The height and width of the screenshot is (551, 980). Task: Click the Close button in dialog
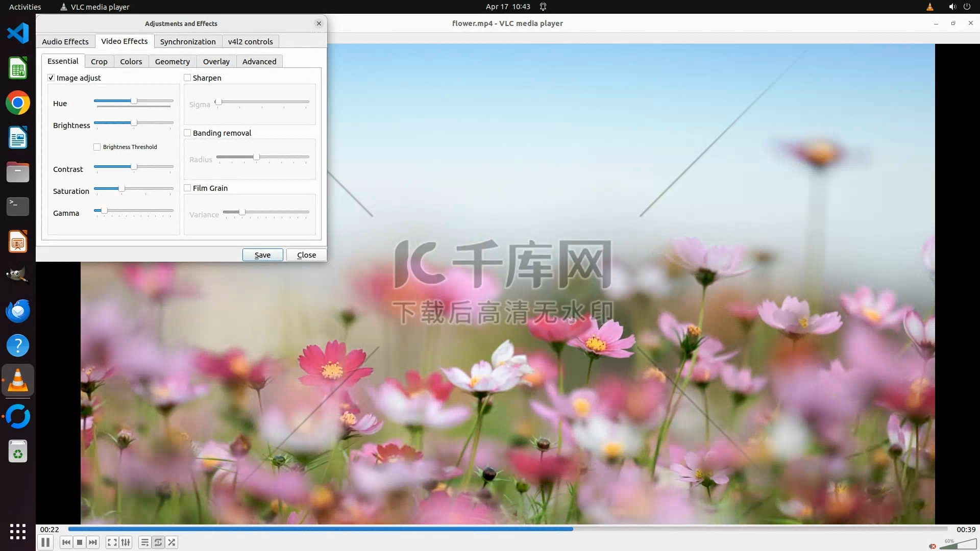(x=306, y=255)
